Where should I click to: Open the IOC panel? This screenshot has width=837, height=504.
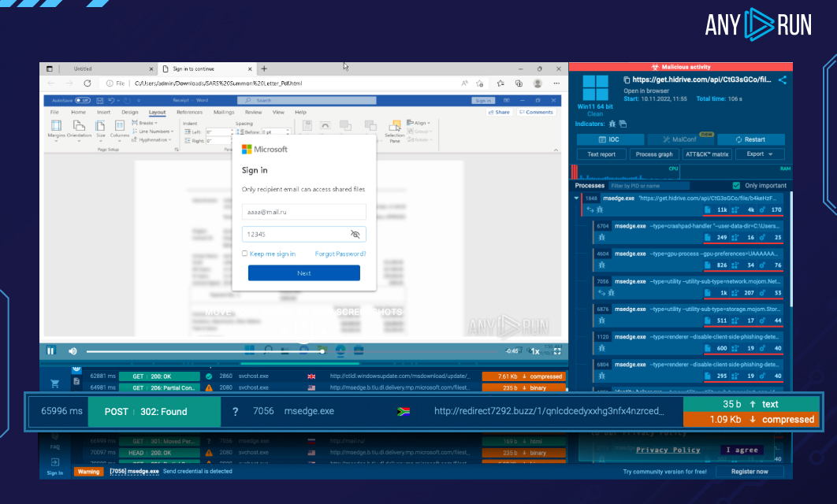tap(610, 139)
